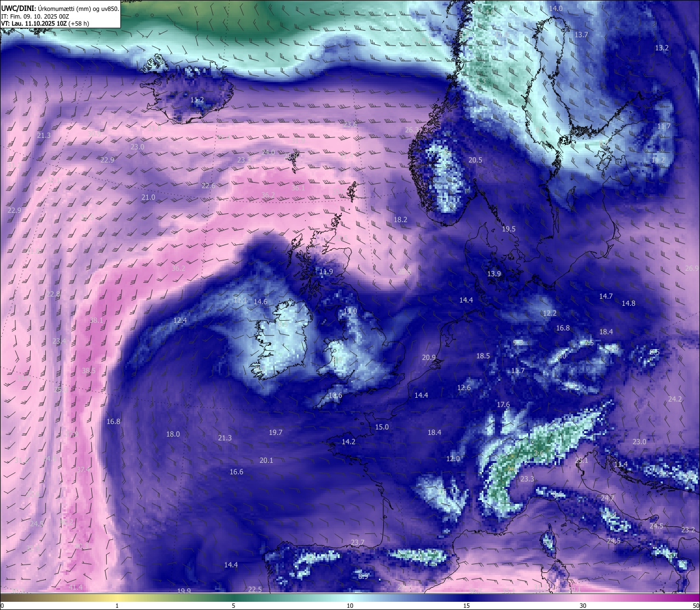Select the 13.9 value over Denmark

pos(494,274)
